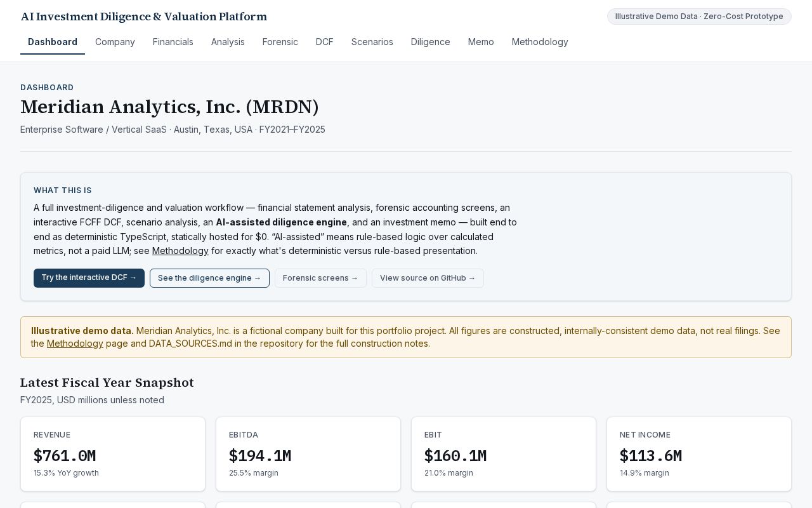This screenshot has height=508, width=812.
Task: View the Scenarios tab
Action: point(372,42)
